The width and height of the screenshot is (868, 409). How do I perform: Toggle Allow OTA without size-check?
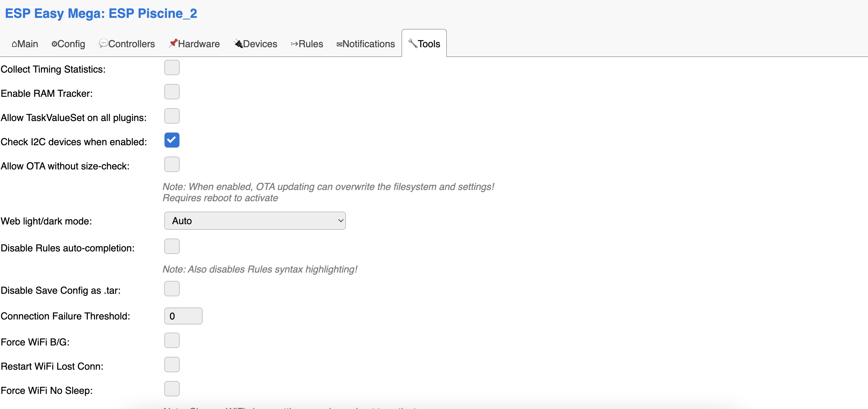click(x=172, y=165)
